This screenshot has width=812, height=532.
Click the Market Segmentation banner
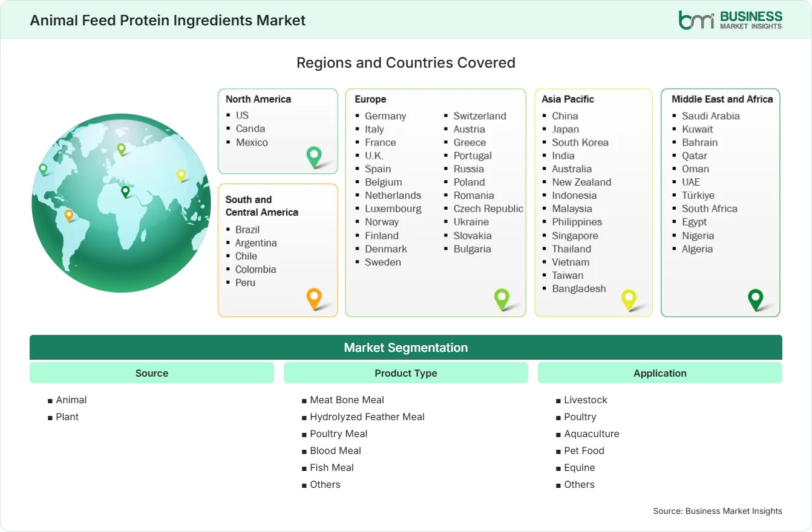click(406, 348)
